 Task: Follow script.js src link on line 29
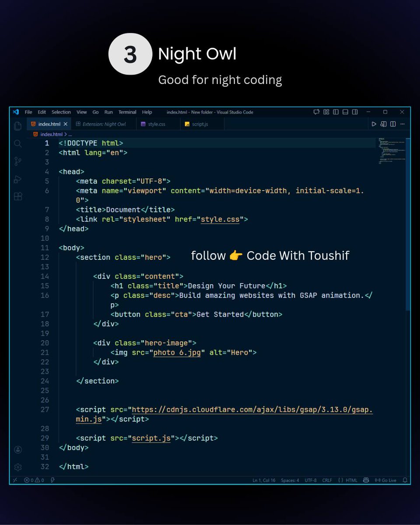[x=151, y=438]
